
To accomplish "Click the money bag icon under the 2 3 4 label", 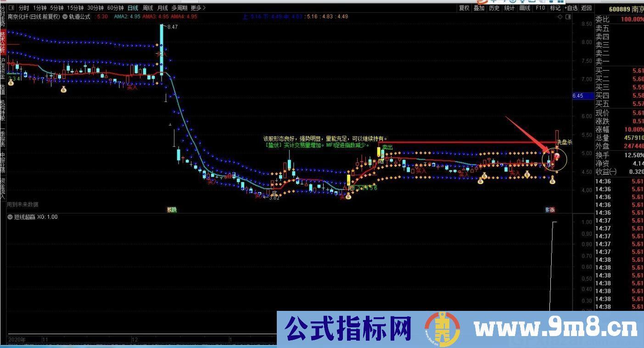I will 11,83.
